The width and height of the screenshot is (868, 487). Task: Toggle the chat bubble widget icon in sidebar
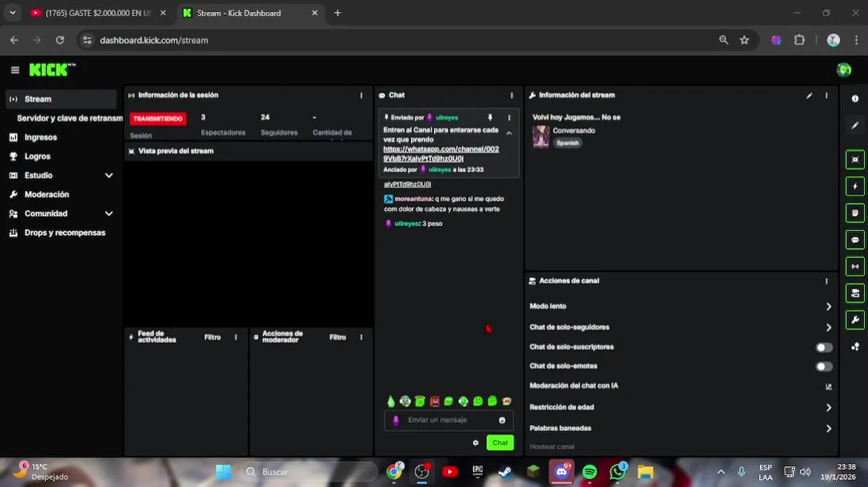pos(855,239)
